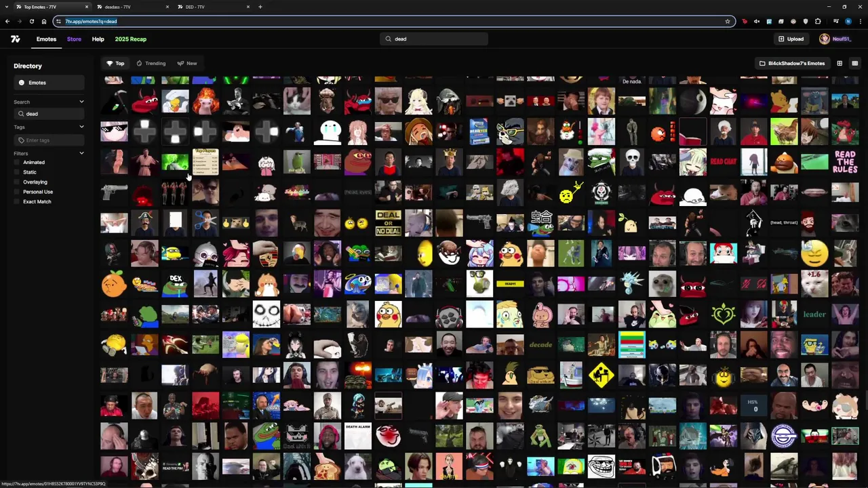Open the 'leader' text emote

[x=814, y=314]
